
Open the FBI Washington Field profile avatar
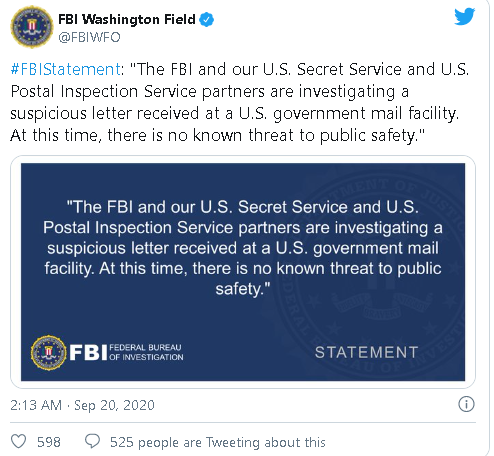tap(32, 27)
